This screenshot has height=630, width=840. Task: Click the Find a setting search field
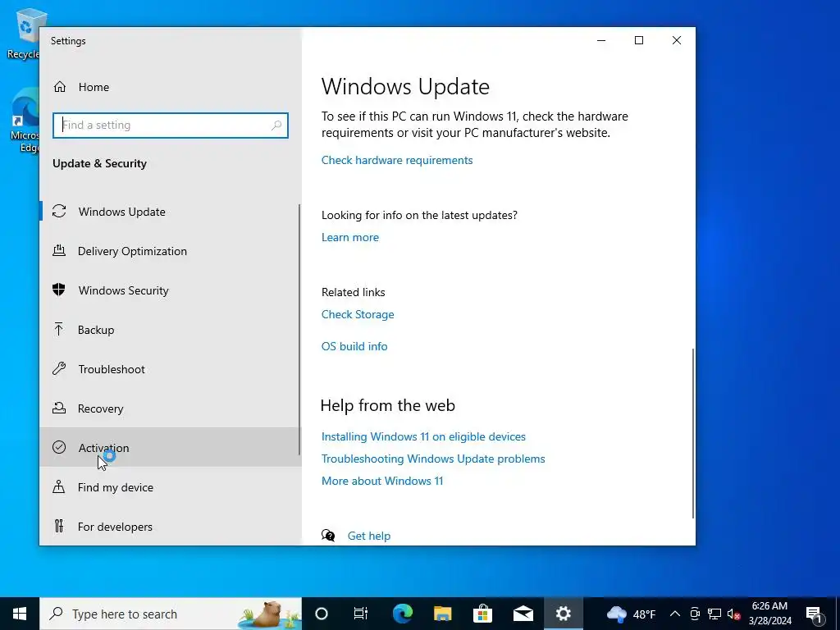coord(171,126)
